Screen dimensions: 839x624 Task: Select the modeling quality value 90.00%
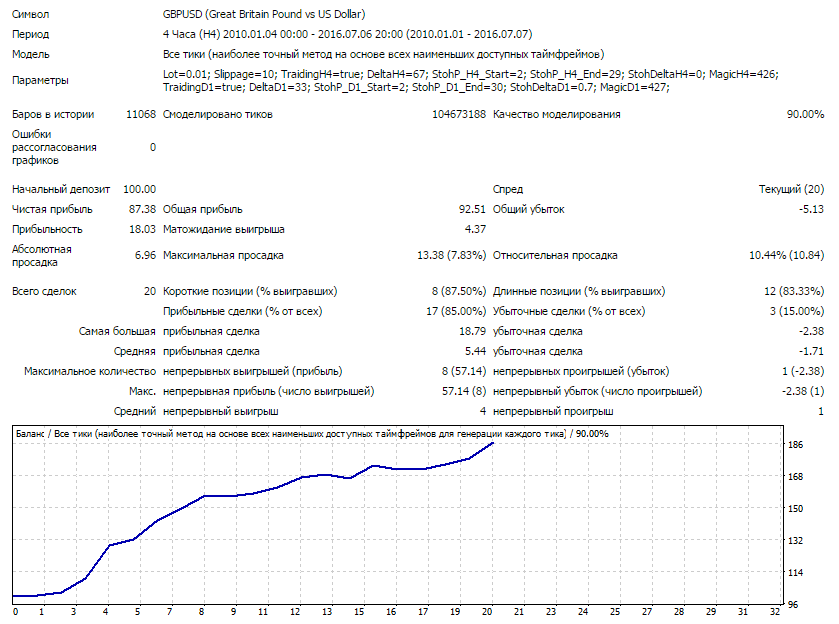pyautogui.click(x=805, y=115)
